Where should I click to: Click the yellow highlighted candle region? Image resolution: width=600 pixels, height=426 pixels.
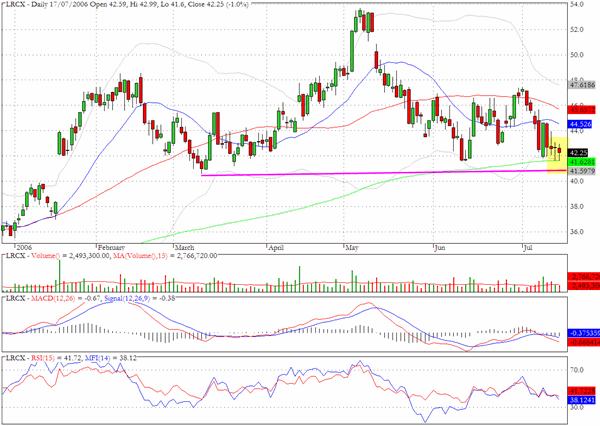coord(557,155)
